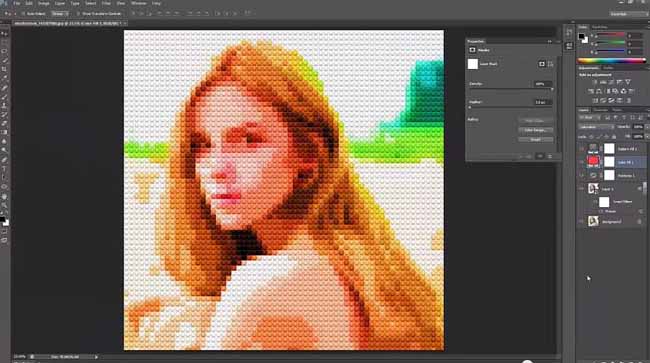Hide Layer 1 visibility eye

(582, 189)
